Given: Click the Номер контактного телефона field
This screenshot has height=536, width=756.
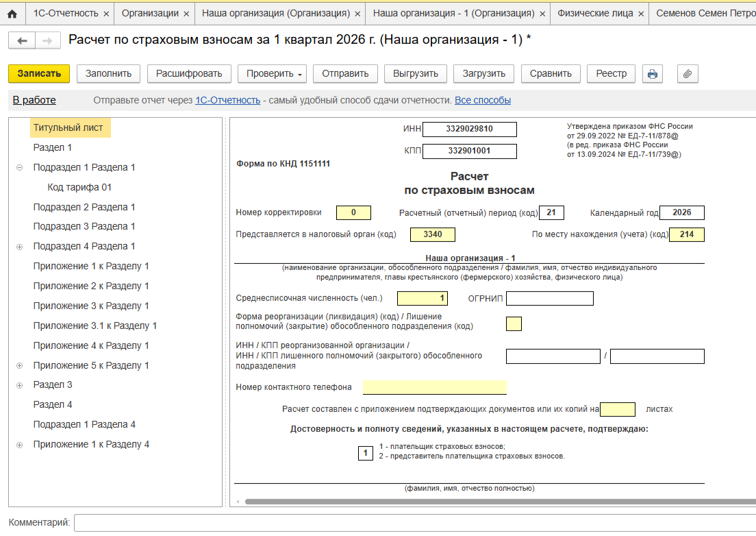Looking at the screenshot, I should pos(434,388).
